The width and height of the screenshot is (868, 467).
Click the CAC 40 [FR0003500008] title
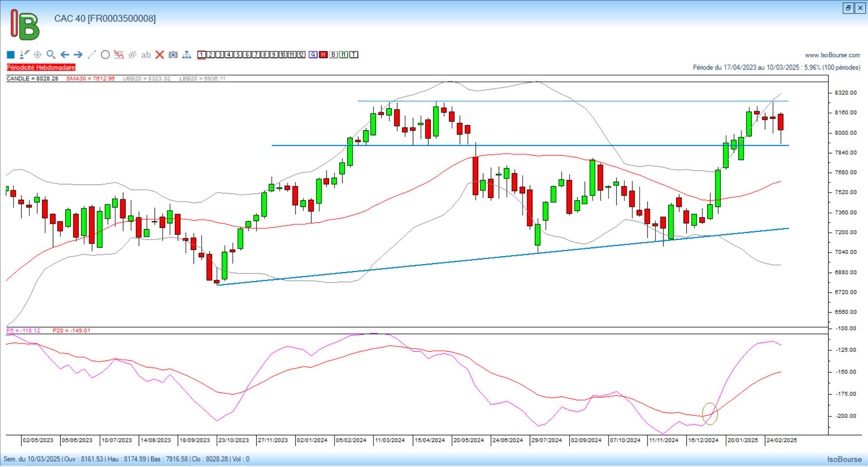105,19
